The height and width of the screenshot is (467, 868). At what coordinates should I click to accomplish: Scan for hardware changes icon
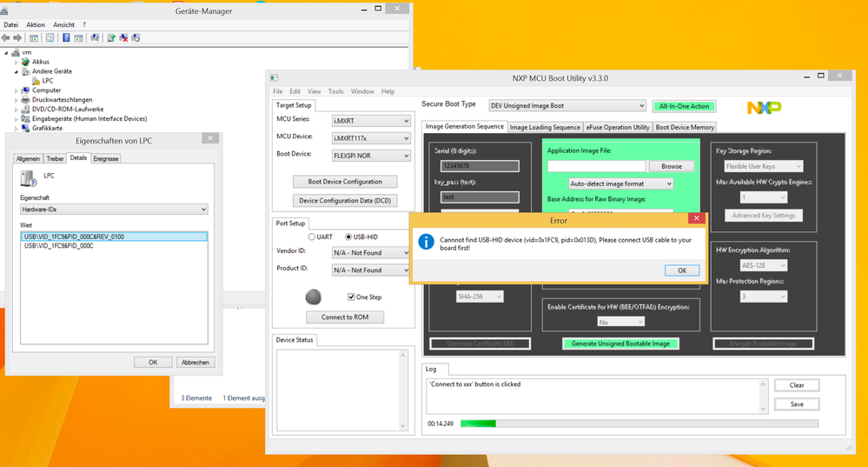pos(96,37)
